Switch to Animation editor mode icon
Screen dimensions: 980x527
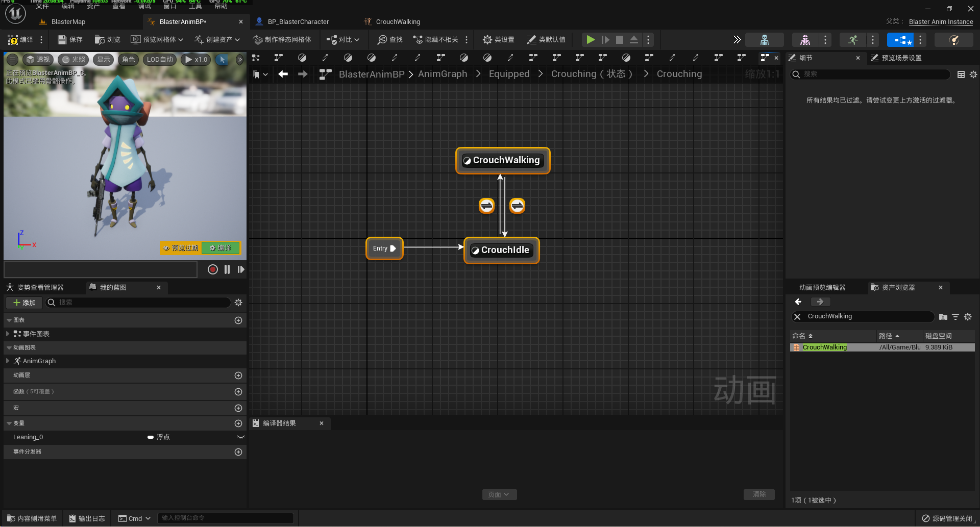point(853,40)
